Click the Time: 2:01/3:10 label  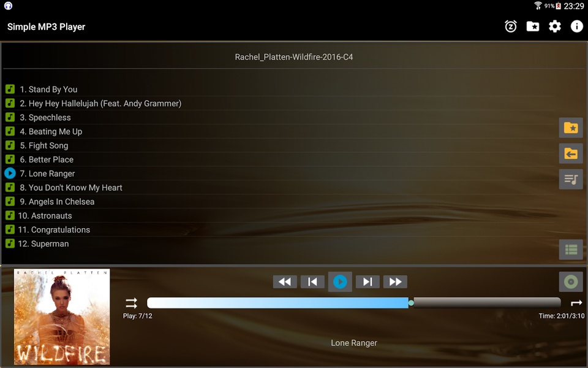[x=562, y=316]
